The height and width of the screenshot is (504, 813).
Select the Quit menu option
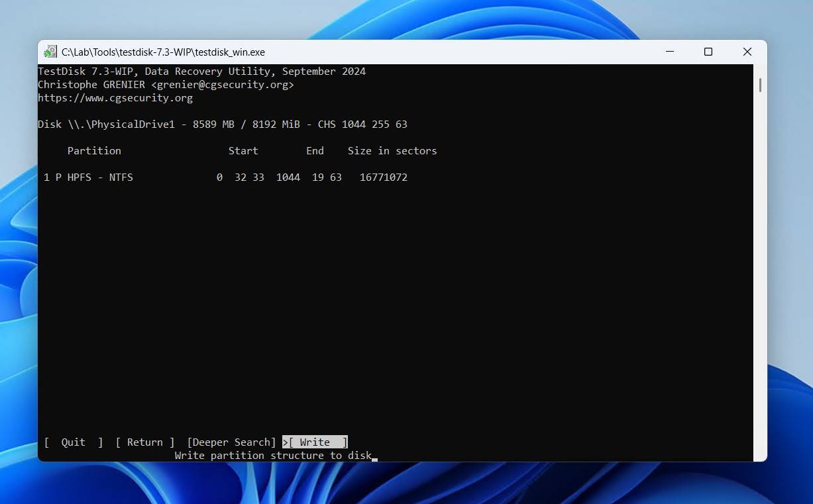click(74, 442)
